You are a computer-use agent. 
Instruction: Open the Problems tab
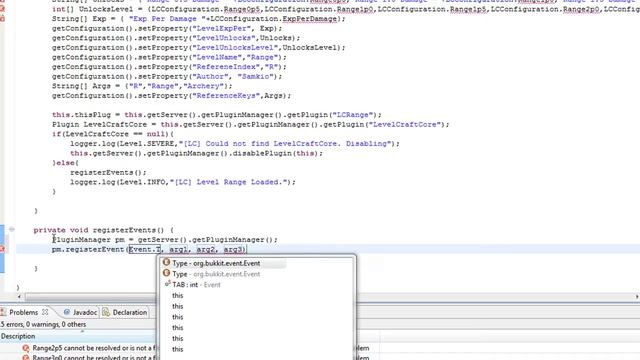point(23,312)
